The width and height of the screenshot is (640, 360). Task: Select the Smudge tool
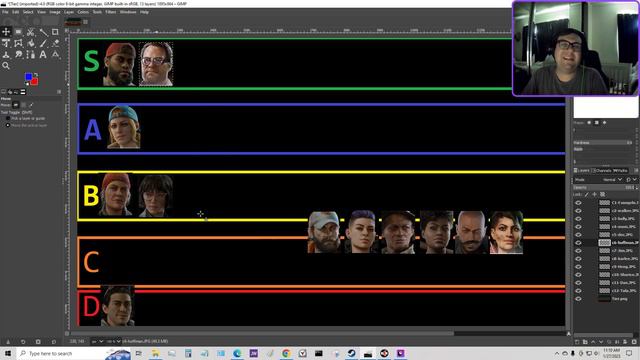18,55
